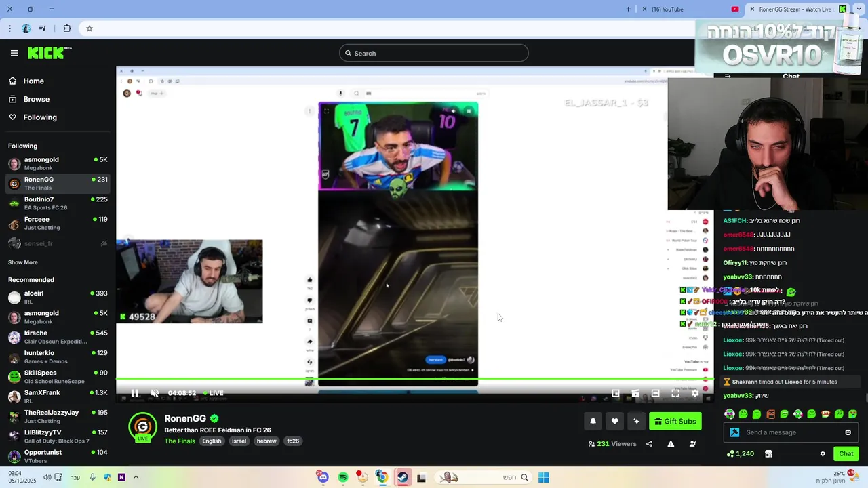Expand Show More under Following

click(x=23, y=262)
